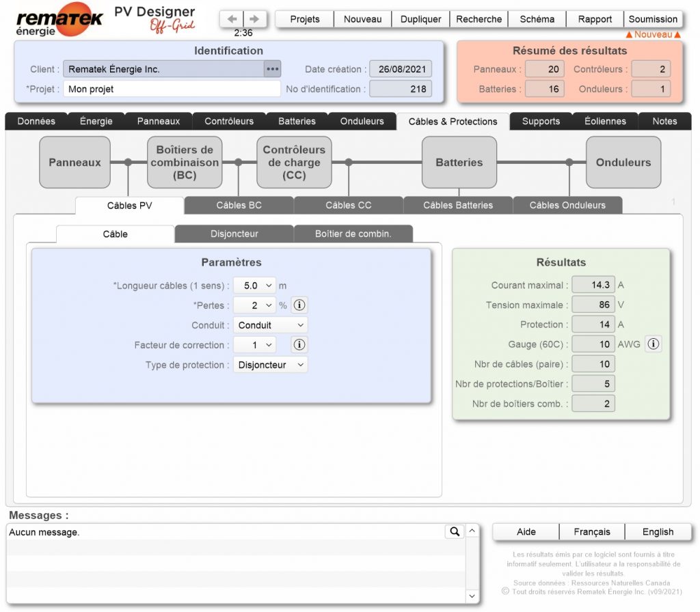This screenshot has width=700, height=612.
Task: Click the back arrow navigation icon
Action: coord(232,19)
